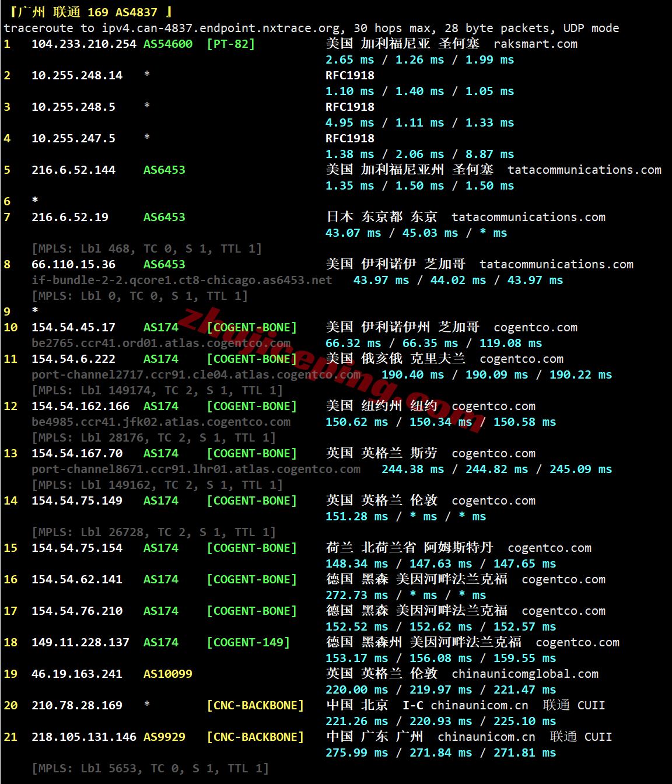
Task: Select IP 154.54.76.210 on hop 17
Action: tap(77, 611)
